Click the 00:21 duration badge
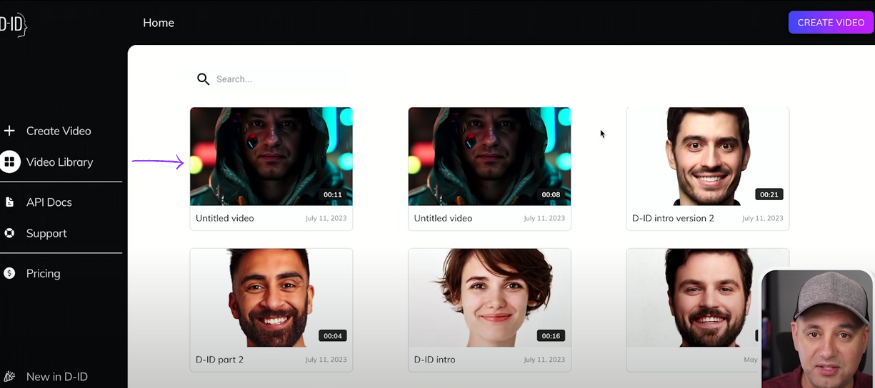 click(770, 194)
